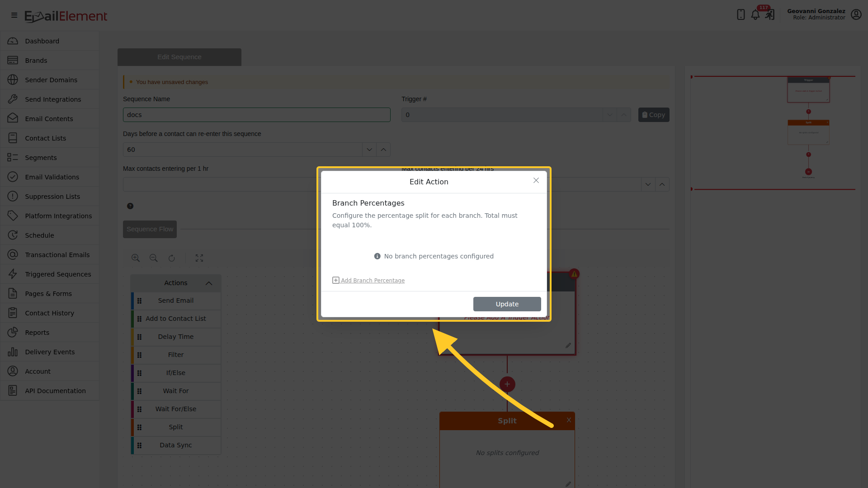Edit the Trigger block with pencil icon
The height and width of the screenshot is (488, 868).
point(568,346)
